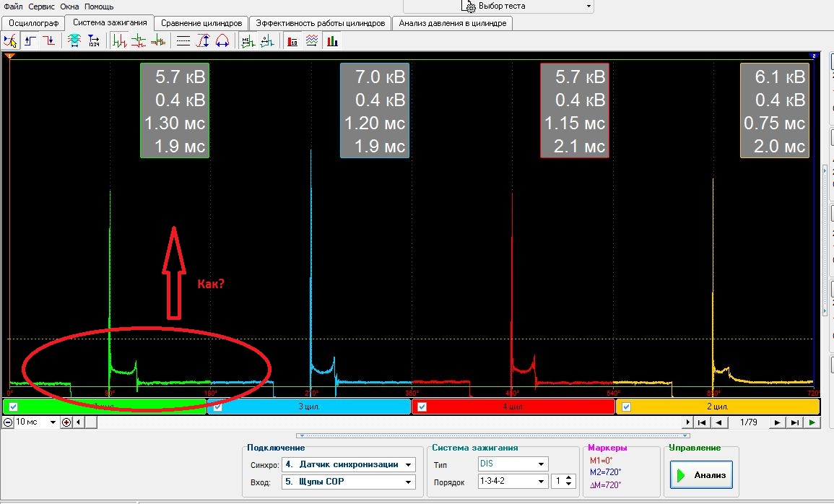The height and width of the screenshot is (504, 834).
Task: Switch to the Система зажигания tab
Action: pos(110,23)
